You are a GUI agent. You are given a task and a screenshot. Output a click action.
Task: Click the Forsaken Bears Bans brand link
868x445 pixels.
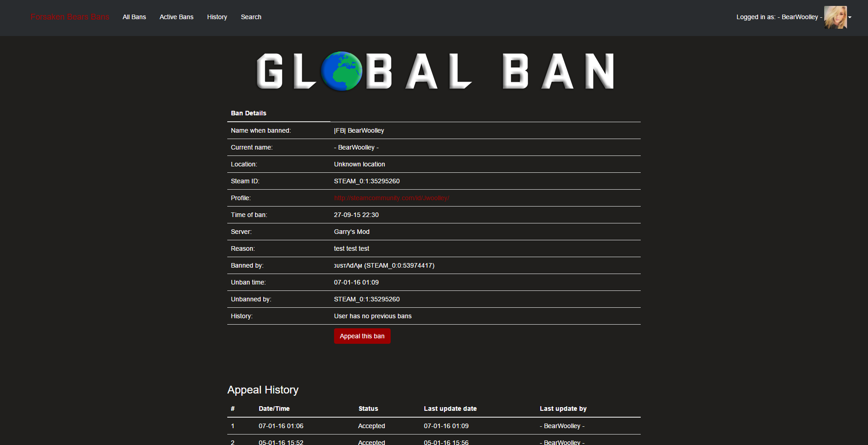coord(70,17)
